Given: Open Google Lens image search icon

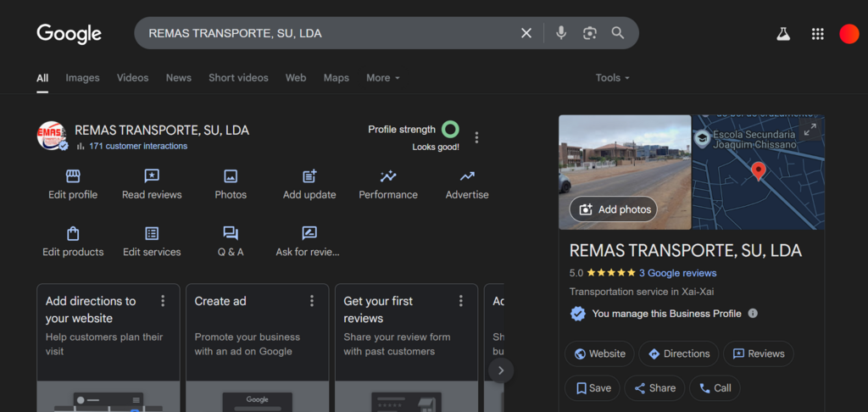Looking at the screenshot, I should (x=590, y=33).
